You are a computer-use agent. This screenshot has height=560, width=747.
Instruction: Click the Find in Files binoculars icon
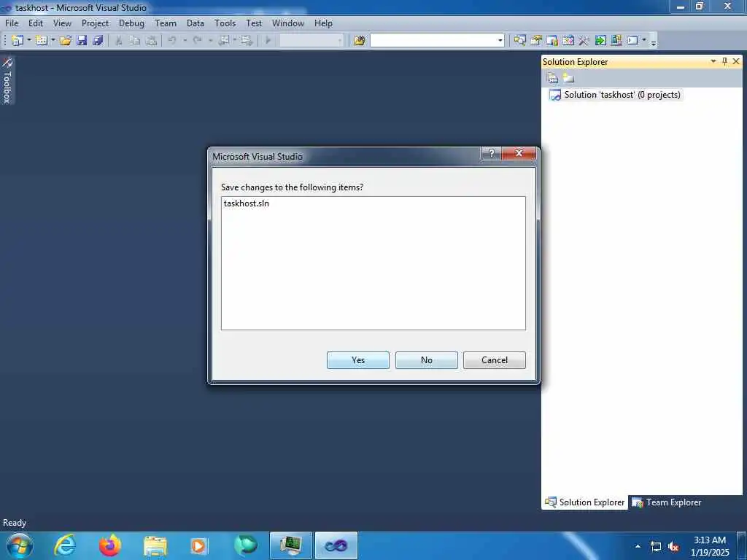pos(359,41)
